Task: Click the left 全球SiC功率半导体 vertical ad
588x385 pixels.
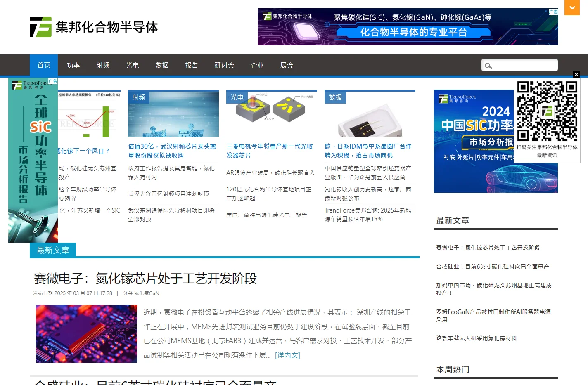Action: (33, 160)
